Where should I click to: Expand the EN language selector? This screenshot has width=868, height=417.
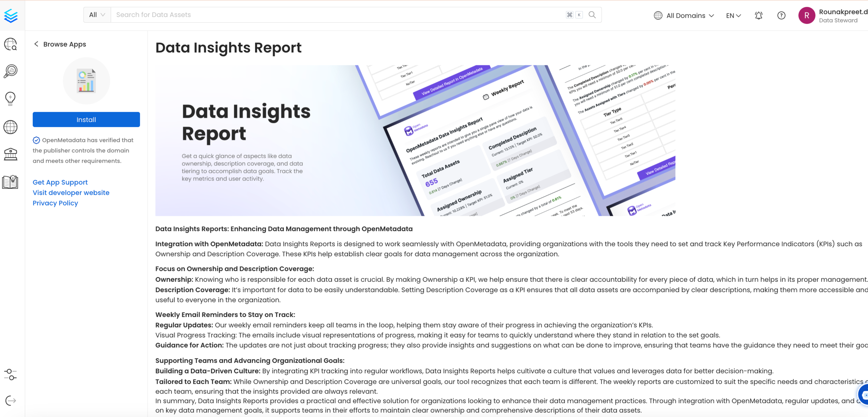point(733,15)
